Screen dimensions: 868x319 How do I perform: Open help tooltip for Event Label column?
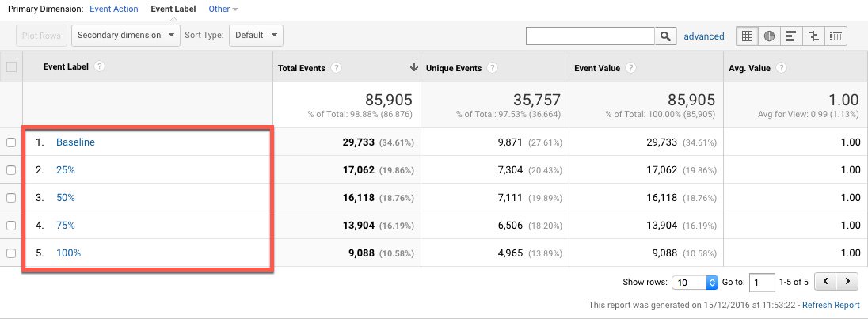point(99,66)
